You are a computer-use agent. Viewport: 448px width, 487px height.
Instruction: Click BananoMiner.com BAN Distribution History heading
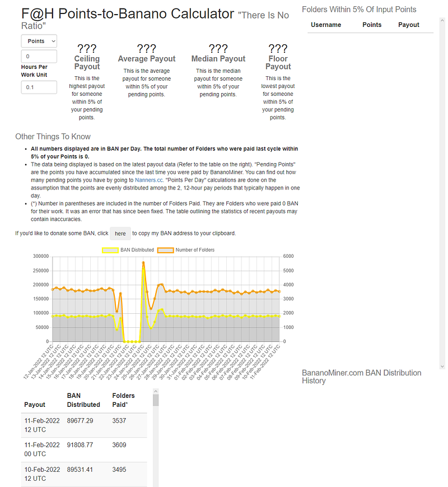(361, 377)
